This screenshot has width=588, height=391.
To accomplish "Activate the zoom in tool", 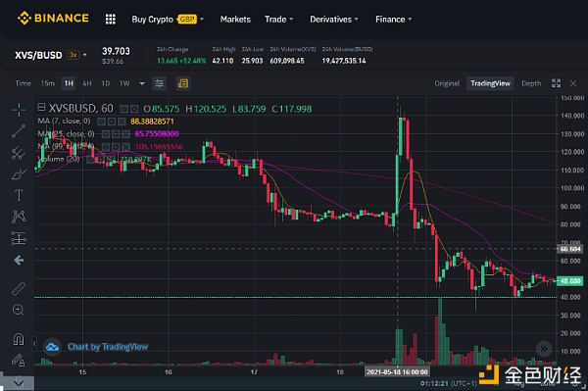I will [18, 310].
